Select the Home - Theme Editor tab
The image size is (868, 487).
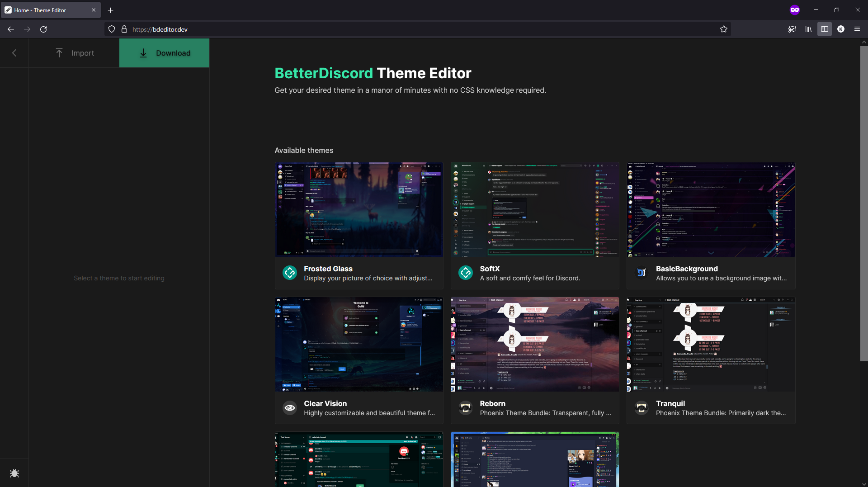coord(51,10)
